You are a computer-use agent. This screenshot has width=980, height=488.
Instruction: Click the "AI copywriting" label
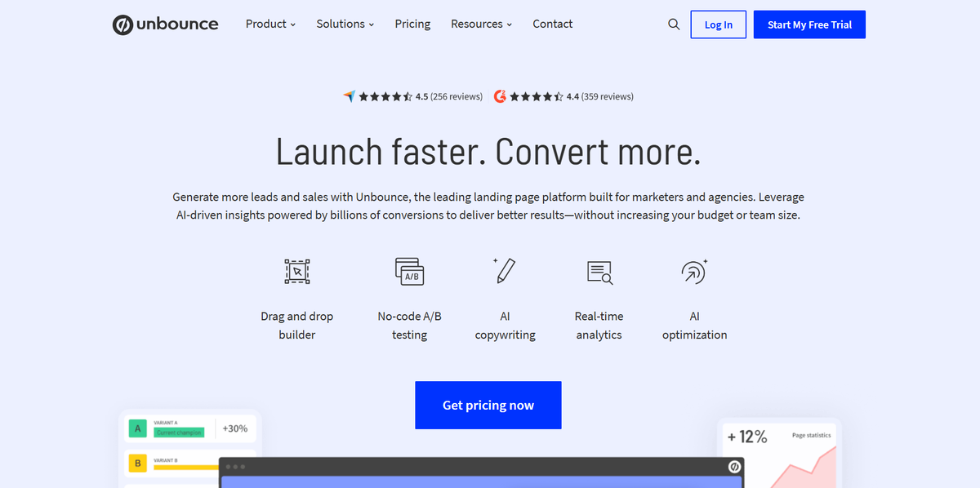coord(505,326)
